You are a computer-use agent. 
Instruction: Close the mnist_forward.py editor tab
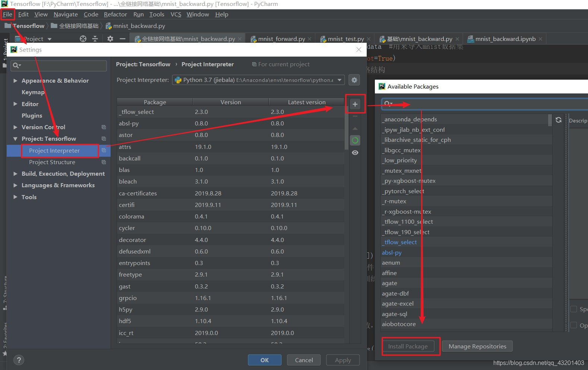click(309, 39)
